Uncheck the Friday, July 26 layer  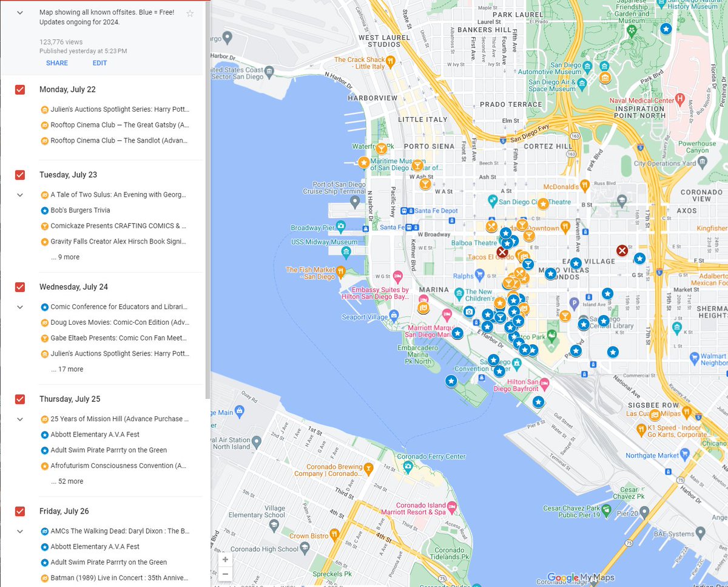19,511
